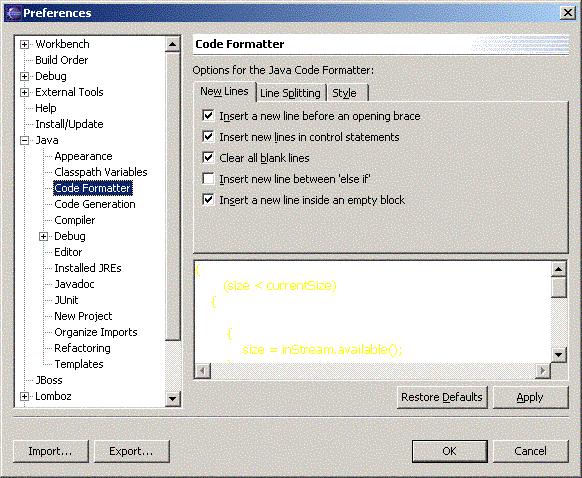Close the Preferences dialog
The height and width of the screenshot is (478, 582).
[568, 13]
